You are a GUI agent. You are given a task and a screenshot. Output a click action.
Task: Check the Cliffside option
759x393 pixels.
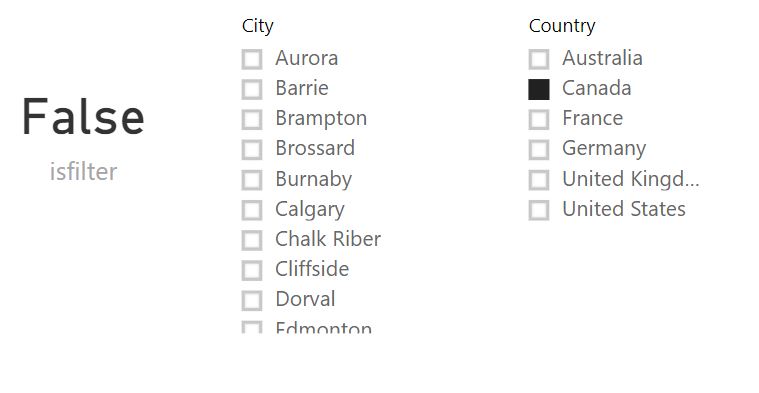click(252, 271)
